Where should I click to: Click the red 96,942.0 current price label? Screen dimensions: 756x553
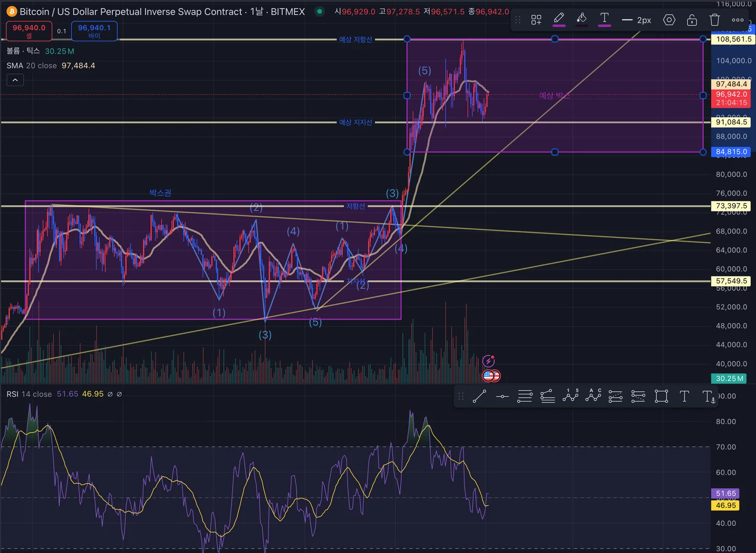731,98
